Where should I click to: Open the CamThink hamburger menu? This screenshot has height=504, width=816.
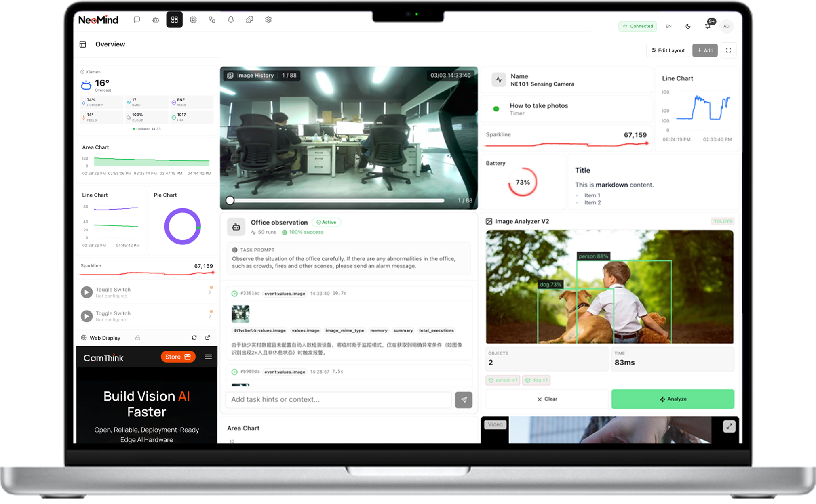208,357
